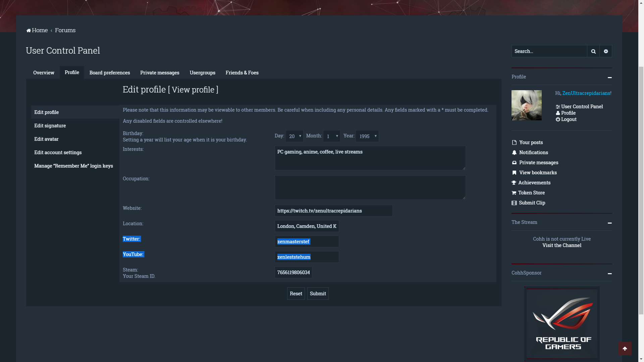Screen dimensions: 644x362
Task: Collapse the CohhSponsor sidebar panel
Action: [609, 274]
